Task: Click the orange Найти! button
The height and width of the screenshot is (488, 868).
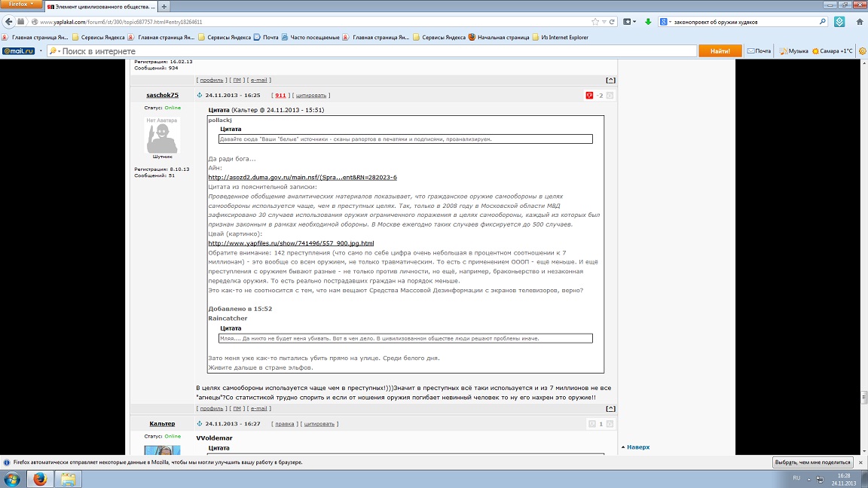Action: pyautogui.click(x=720, y=51)
